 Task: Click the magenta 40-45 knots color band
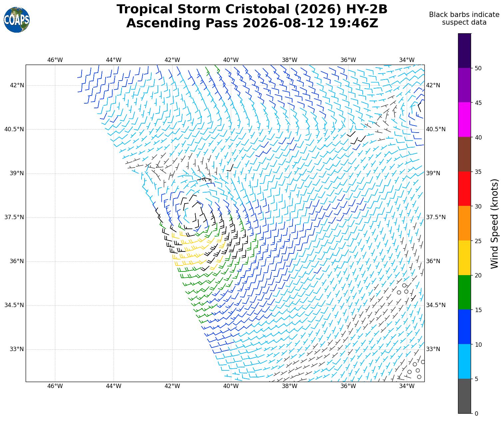[x=465, y=120]
